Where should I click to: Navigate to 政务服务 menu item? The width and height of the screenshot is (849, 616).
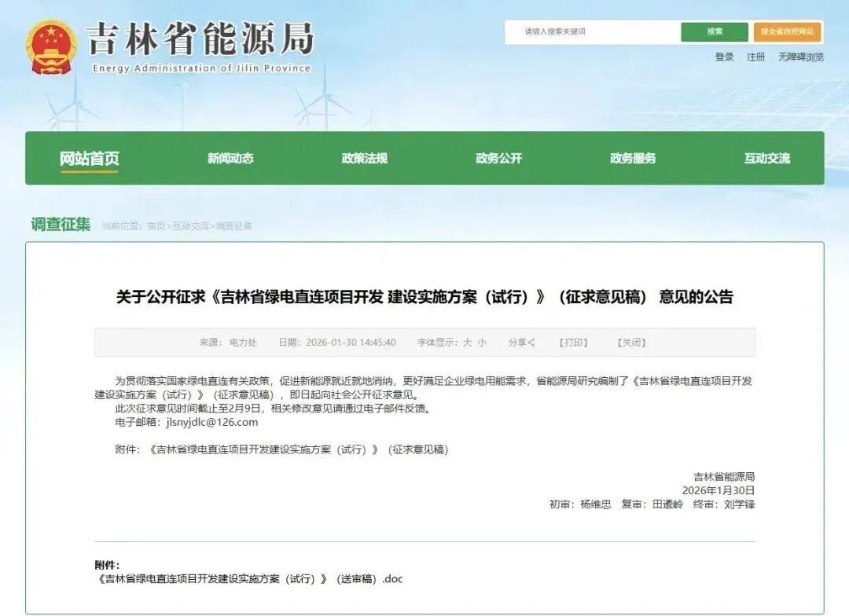(633, 159)
